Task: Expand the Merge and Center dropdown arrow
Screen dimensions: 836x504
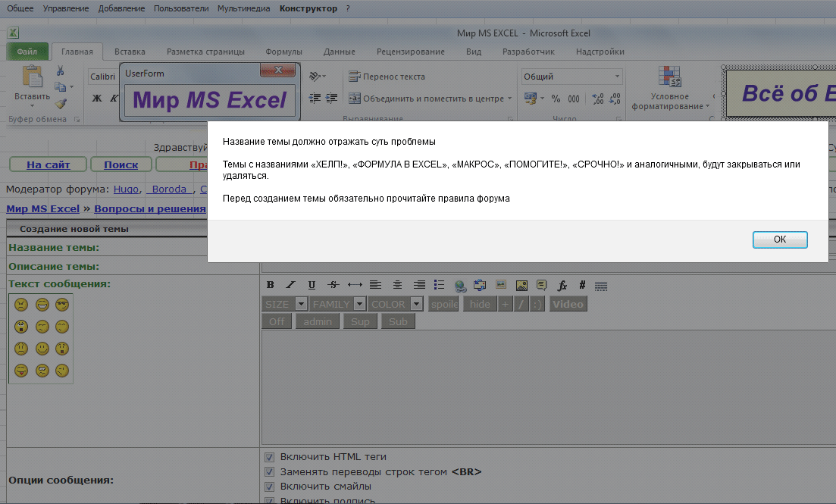Action: tap(509, 99)
